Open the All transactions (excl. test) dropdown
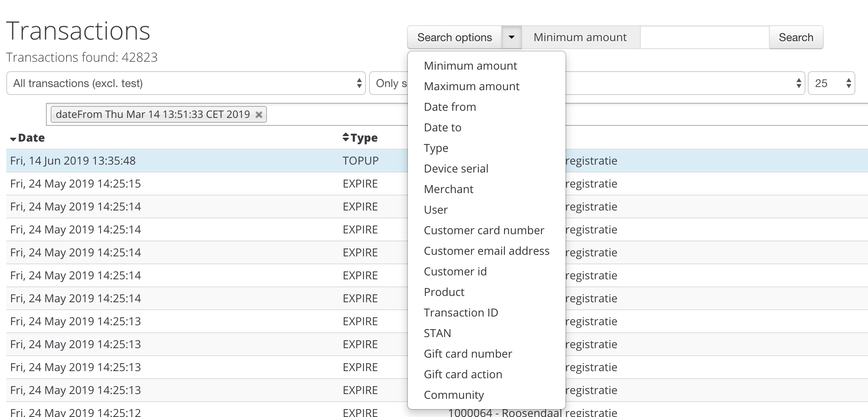This screenshot has width=868, height=417. click(x=186, y=83)
